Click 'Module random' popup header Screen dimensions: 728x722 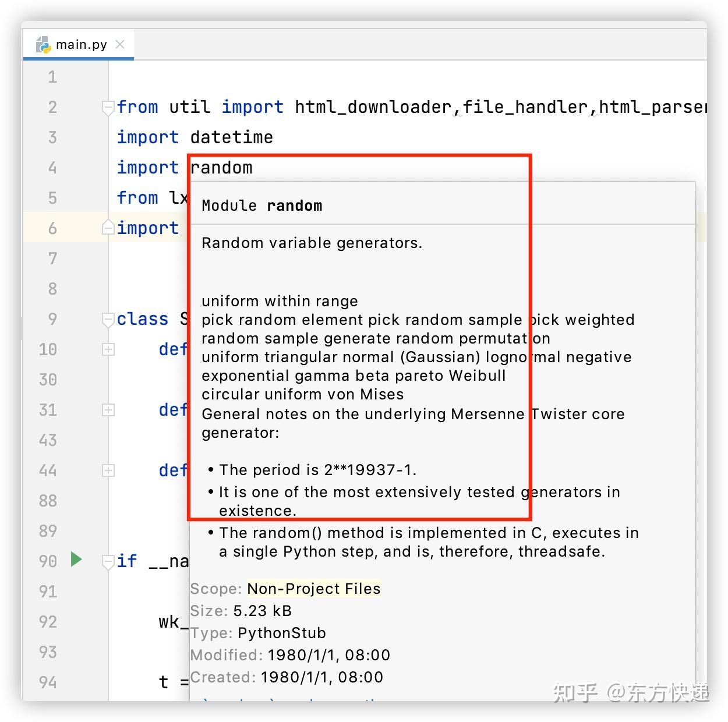(x=262, y=206)
